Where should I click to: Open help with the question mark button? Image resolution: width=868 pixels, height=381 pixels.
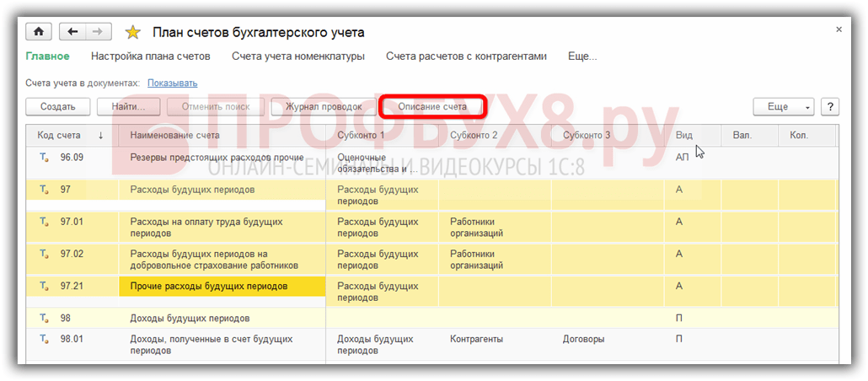click(x=830, y=107)
